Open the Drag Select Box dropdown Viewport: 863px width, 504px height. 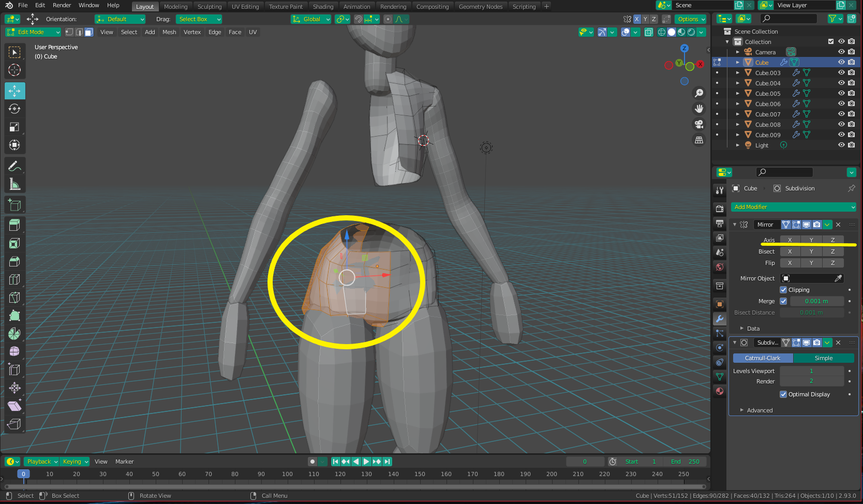[x=199, y=19]
